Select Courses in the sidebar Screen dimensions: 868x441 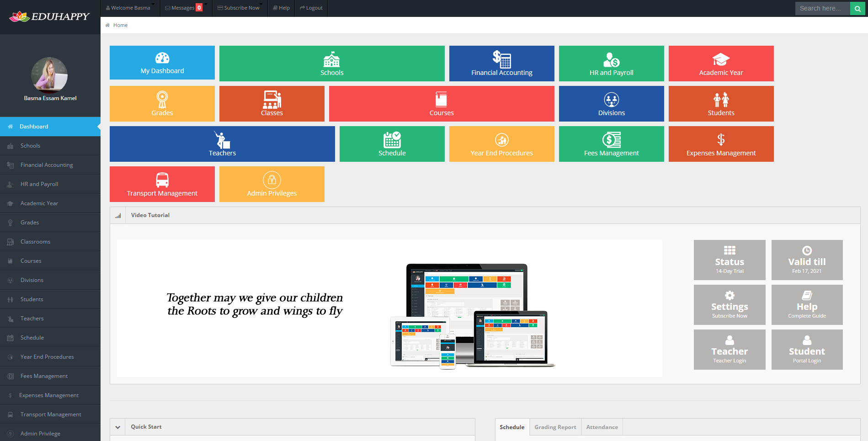click(50, 261)
